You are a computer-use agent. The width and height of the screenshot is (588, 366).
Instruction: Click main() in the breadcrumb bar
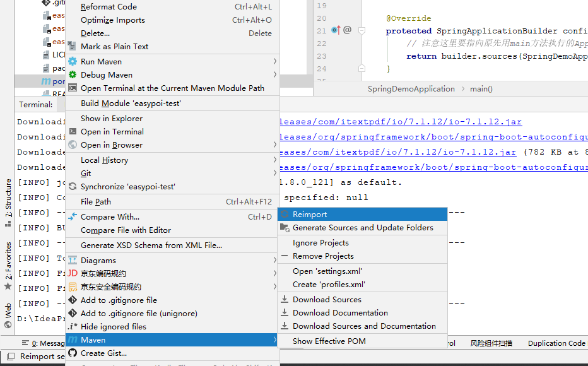coord(480,89)
